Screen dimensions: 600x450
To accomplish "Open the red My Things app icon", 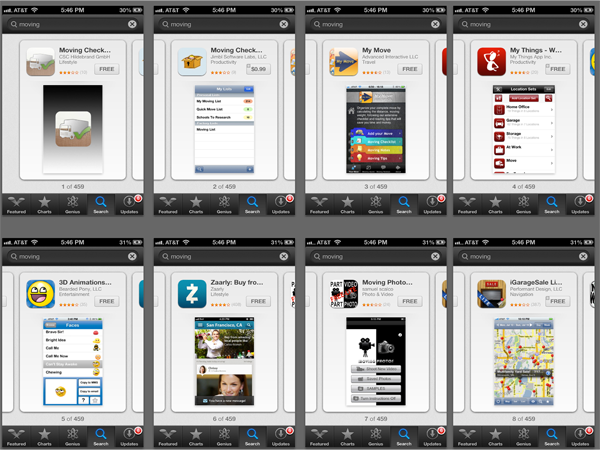I will tap(491, 62).
